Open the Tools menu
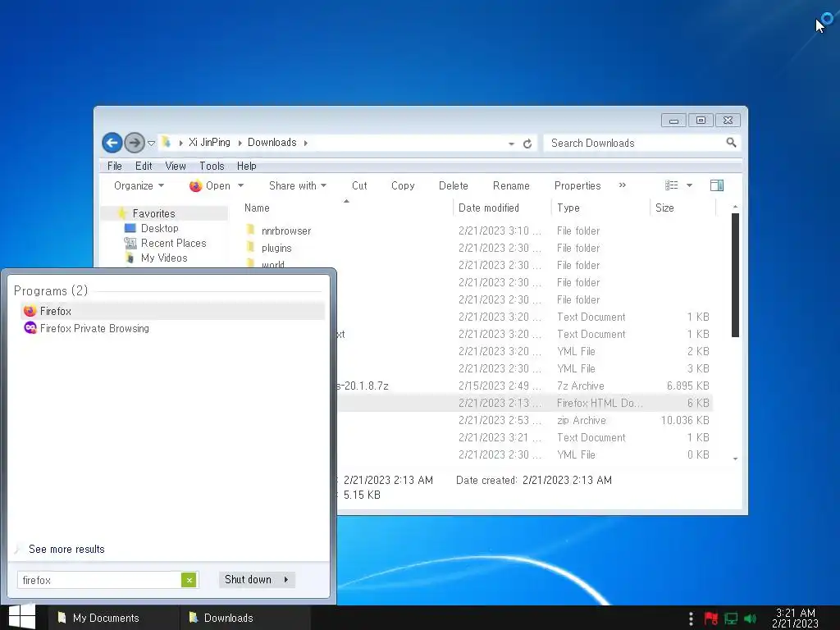Image resolution: width=840 pixels, height=630 pixels. [212, 166]
